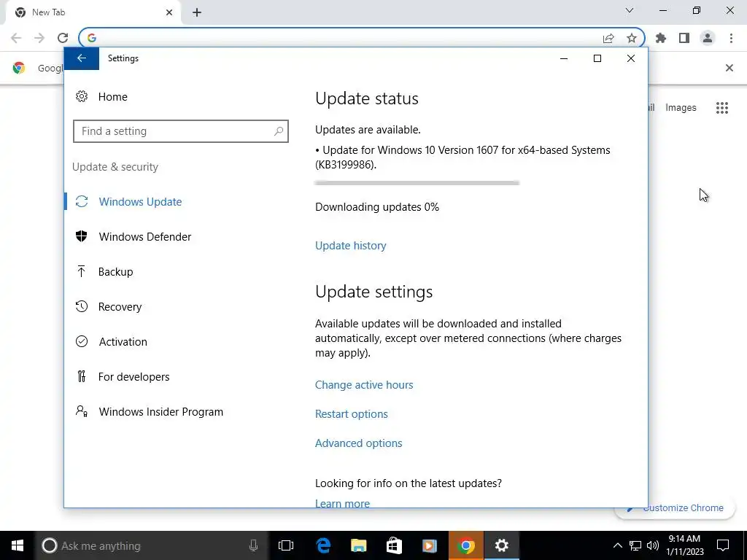Click the Find a setting search box
The height and width of the screenshot is (560, 747).
pos(181,131)
